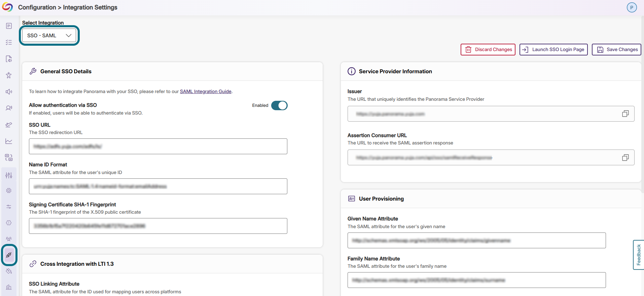Viewport: 644px width, 296px height.
Task: Click the 'General SSO Details' heading
Action: pyautogui.click(x=66, y=71)
